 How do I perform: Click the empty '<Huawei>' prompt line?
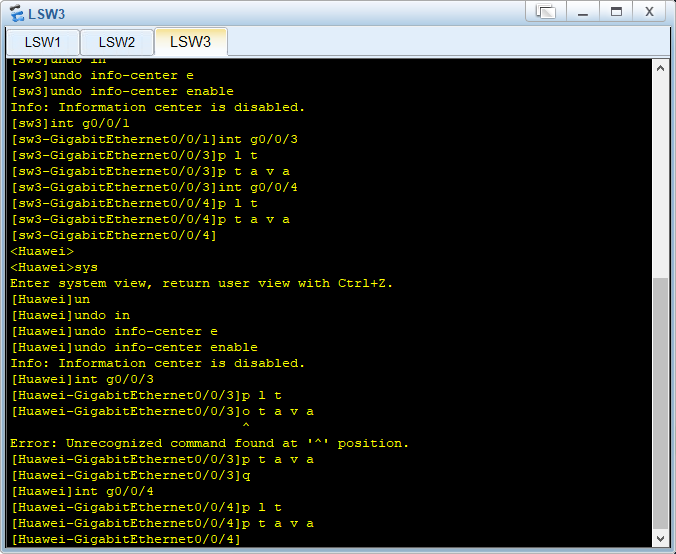[42, 251]
